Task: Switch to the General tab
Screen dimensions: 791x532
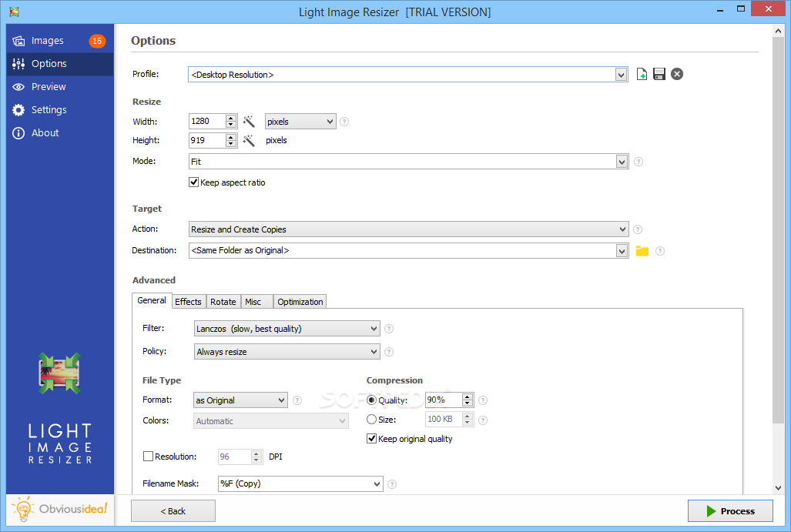Action: [x=151, y=300]
